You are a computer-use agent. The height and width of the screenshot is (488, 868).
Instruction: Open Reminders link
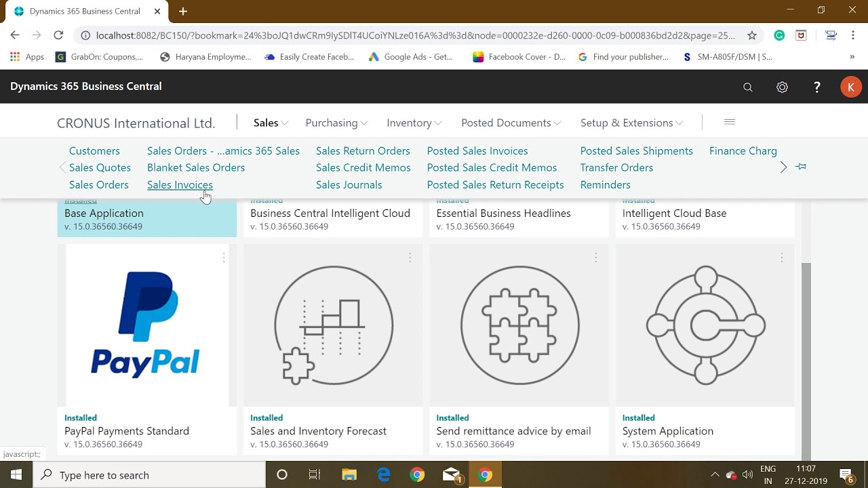click(605, 184)
